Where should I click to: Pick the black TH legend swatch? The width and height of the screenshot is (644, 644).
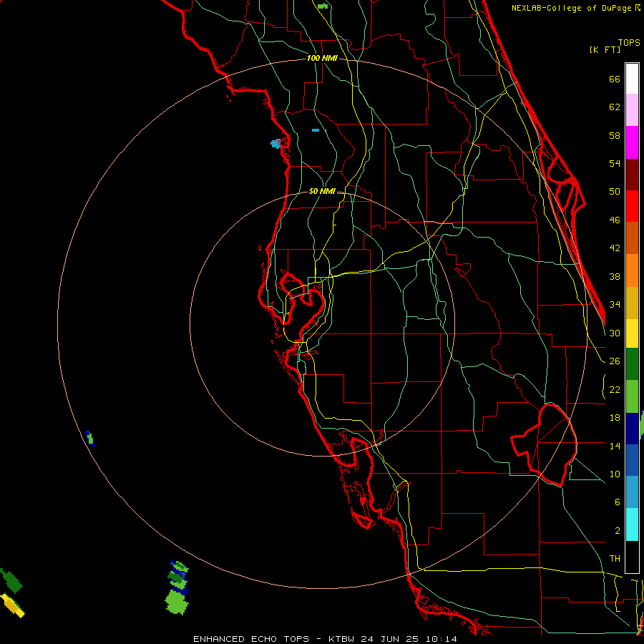tap(632, 557)
